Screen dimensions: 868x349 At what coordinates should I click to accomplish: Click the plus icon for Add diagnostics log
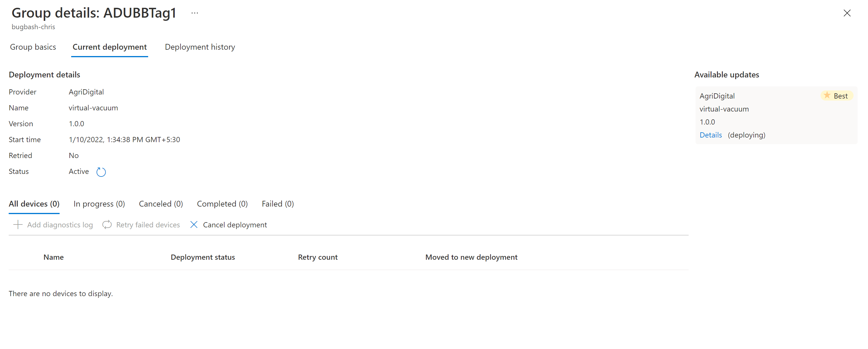pos(18,224)
